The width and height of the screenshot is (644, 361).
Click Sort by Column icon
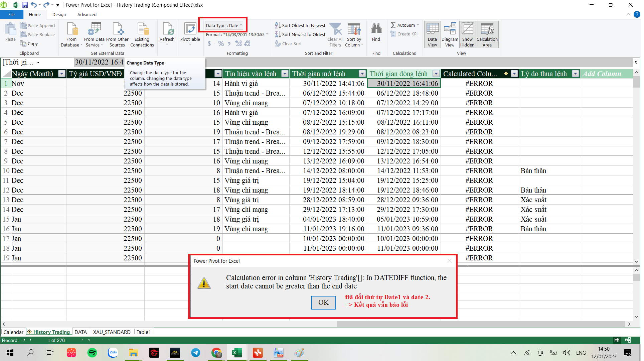click(x=354, y=30)
